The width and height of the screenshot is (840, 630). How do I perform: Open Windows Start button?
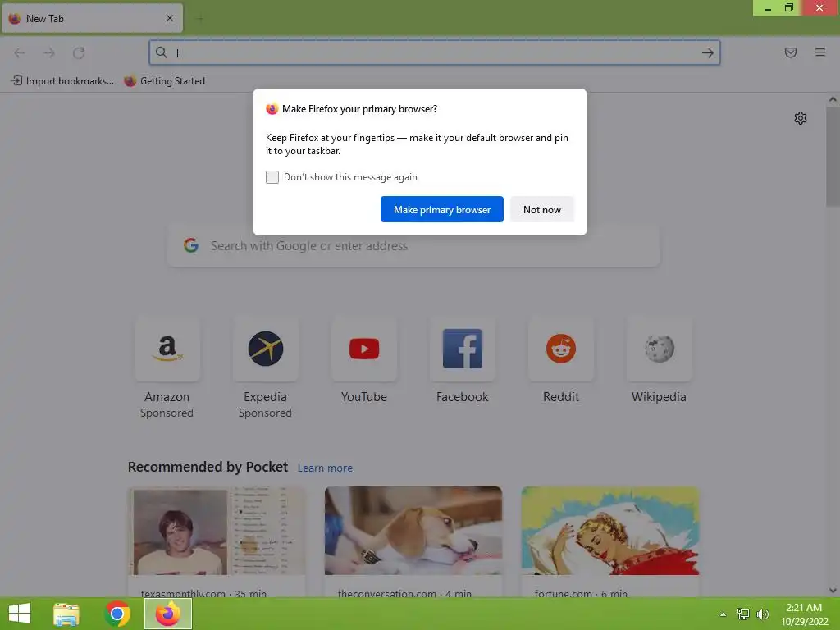point(20,614)
